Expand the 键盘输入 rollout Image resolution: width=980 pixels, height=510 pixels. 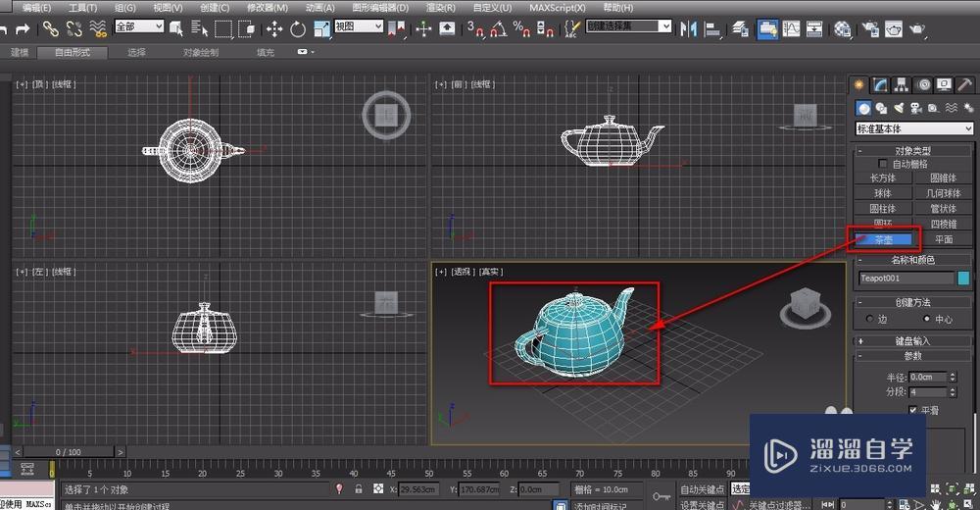(x=913, y=341)
